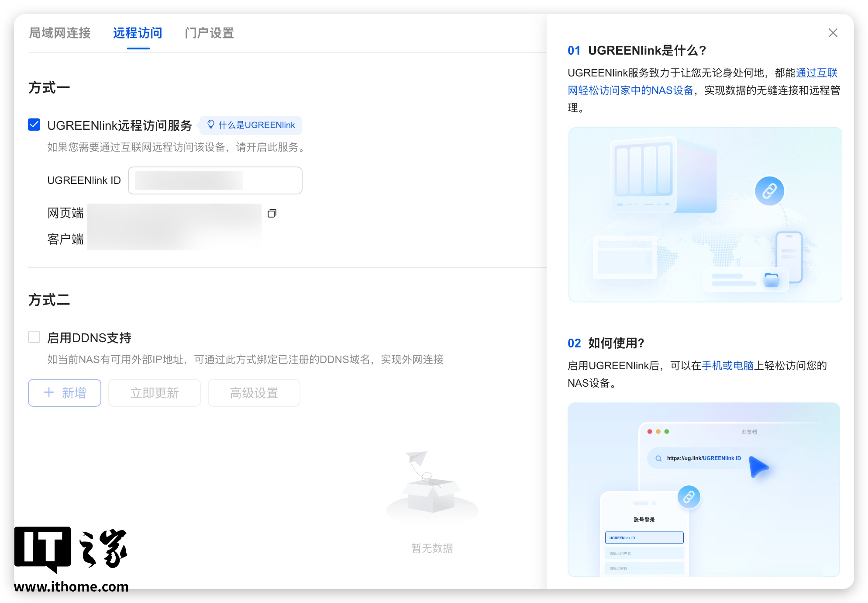Click the 什么是UGREENlink help link

251,125
